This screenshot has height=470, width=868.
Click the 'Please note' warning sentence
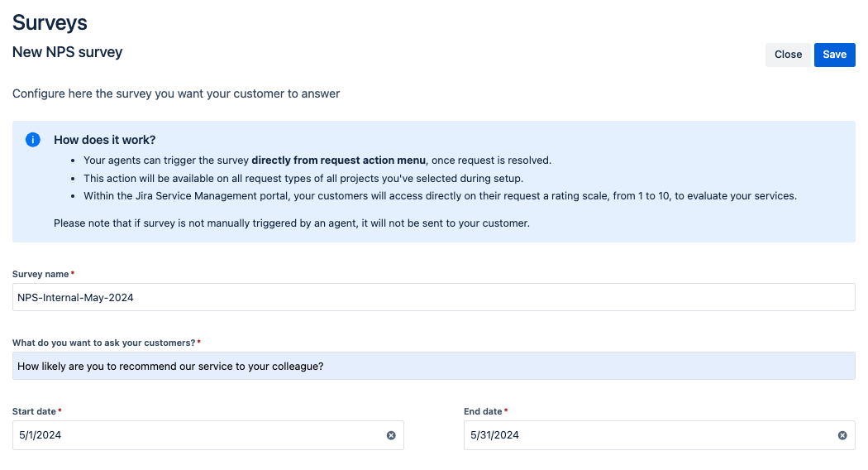(291, 223)
